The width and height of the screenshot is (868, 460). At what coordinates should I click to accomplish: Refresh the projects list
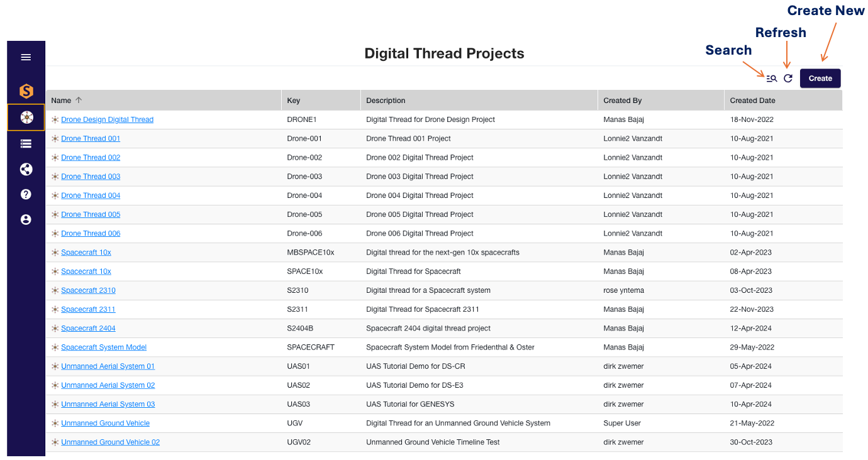click(x=788, y=79)
